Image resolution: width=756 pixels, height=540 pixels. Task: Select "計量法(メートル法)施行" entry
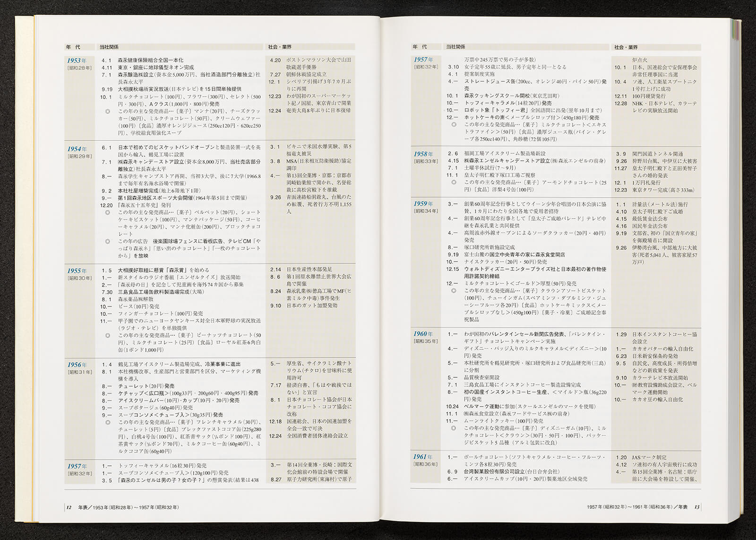(660, 204)
